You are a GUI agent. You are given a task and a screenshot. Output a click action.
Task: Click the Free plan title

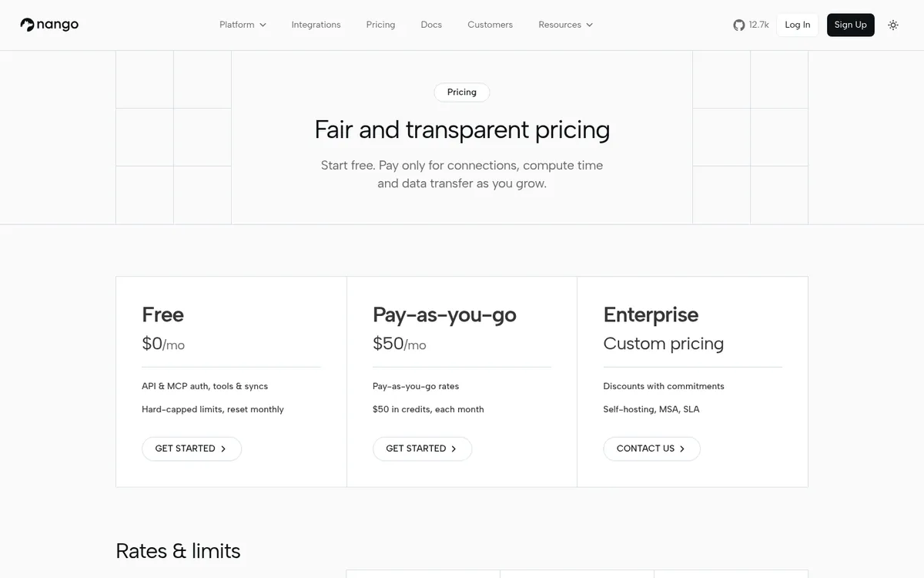pyautogui.click(x=162, y=314)
